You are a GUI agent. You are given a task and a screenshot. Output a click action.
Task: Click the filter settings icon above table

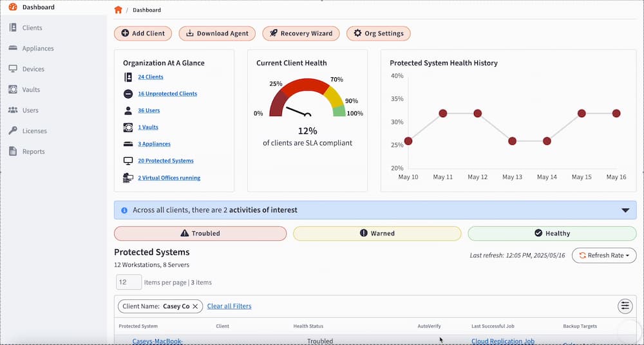click(x=625, y=306)
